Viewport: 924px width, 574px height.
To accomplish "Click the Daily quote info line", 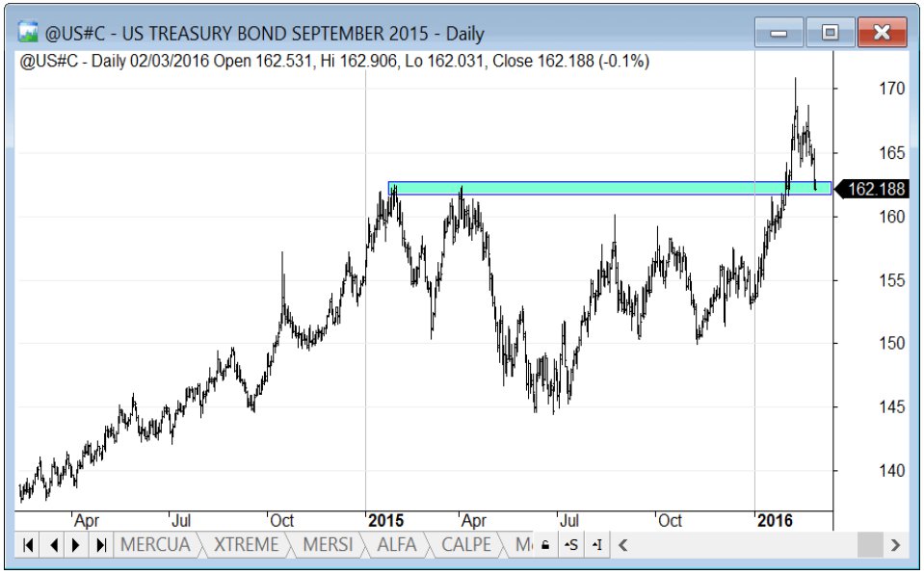I will [334, 61].
